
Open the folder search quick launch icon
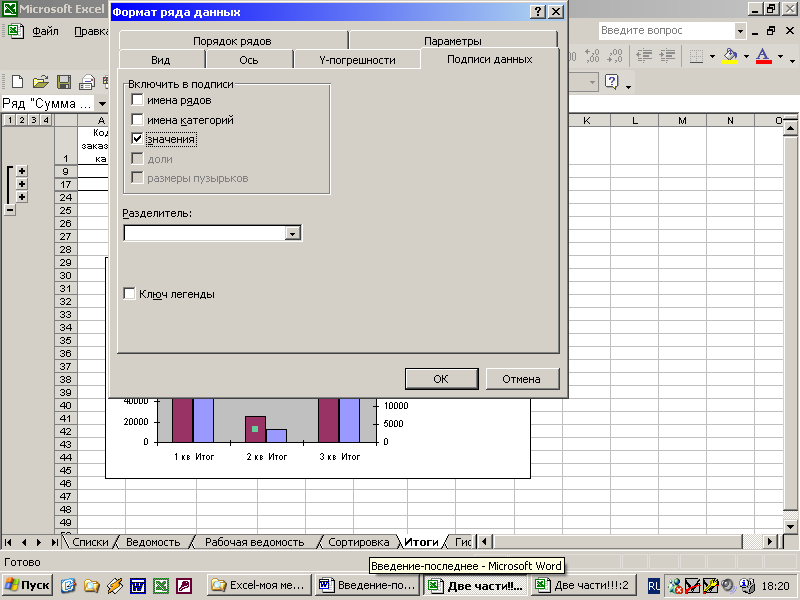(x=91, y=585)
